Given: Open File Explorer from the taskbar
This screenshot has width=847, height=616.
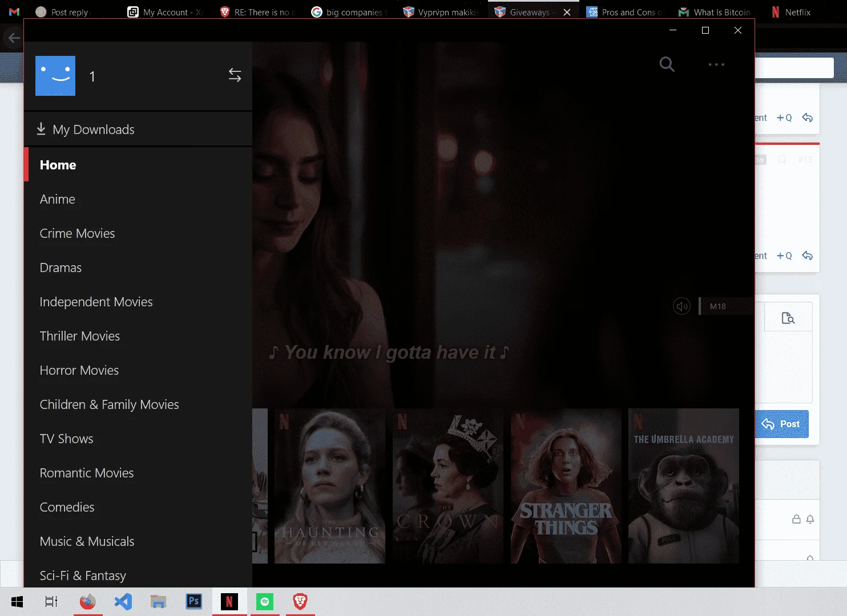Looking at the screenshot, I should click(159, 602).
